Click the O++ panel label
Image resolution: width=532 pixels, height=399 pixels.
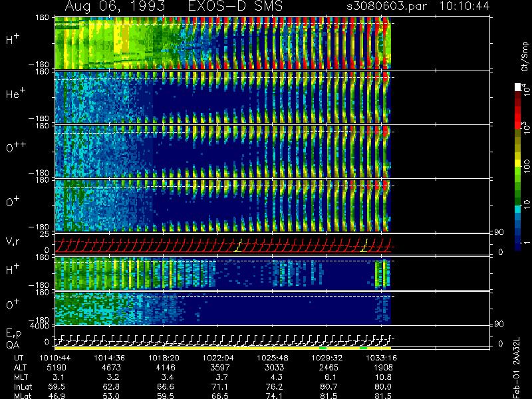pyautogui.click(x=15, y=147)
